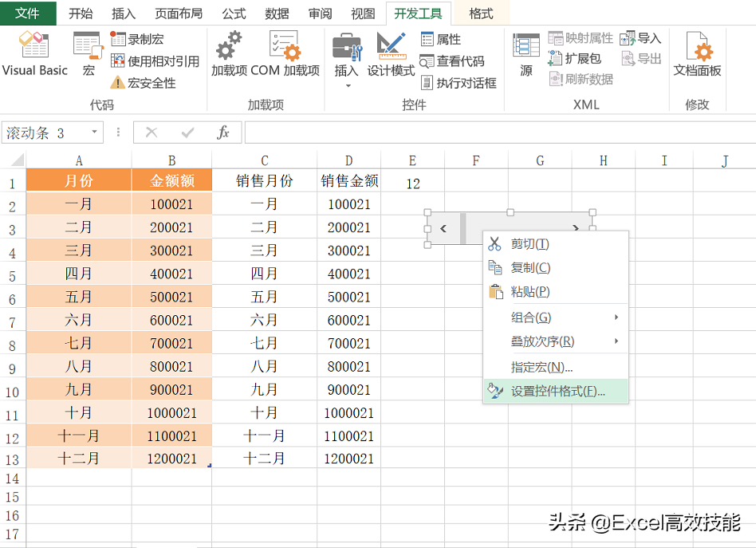
Task: Switch to the 开始 tab
Action: (x=81, y=14)
